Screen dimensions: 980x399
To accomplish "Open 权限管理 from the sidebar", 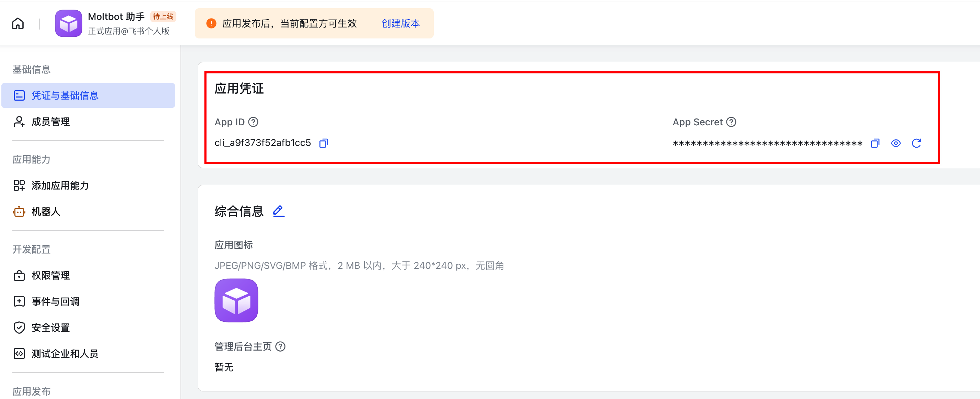I will [50, 275].
